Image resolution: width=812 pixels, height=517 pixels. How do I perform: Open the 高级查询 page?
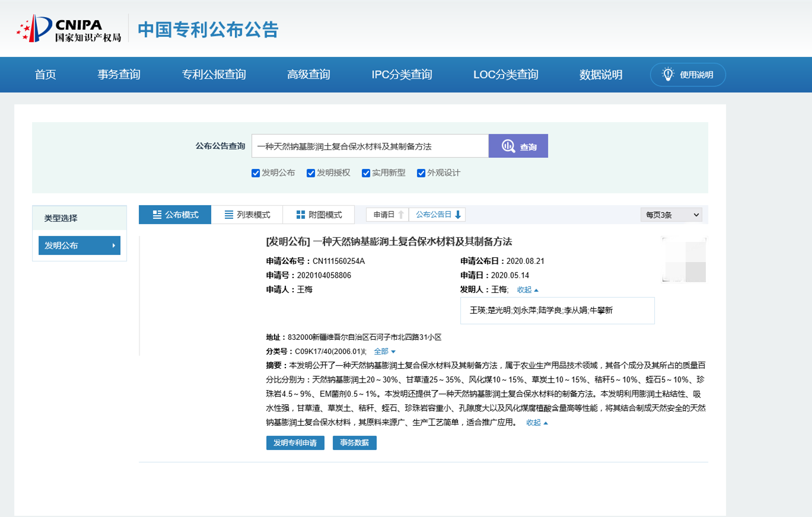(308, 75)
